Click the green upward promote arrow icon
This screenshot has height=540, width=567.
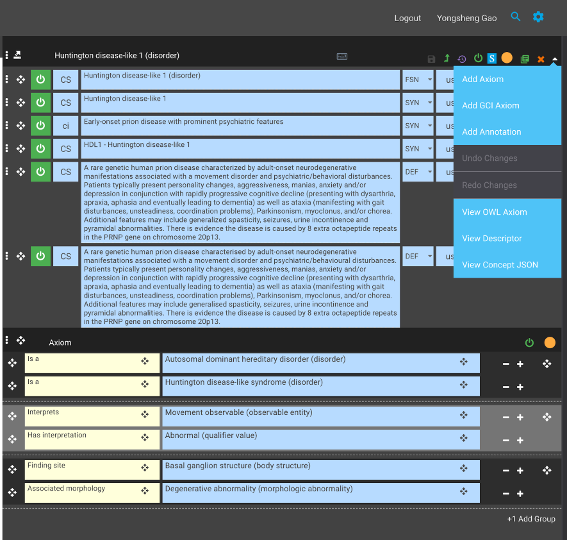pyautogui.click(x=447, y=58)
